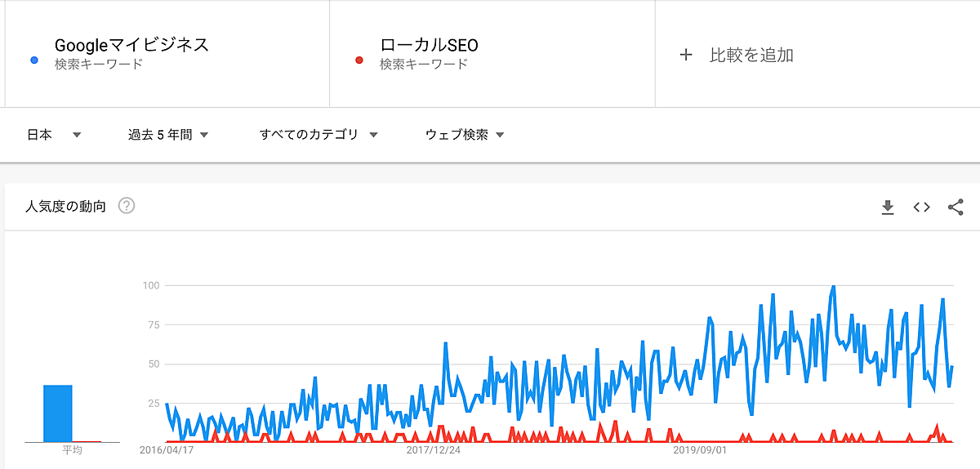Viewport: 980px width, 469px height.
Task: Click the plus icon to add comparison
Action: 686,55
